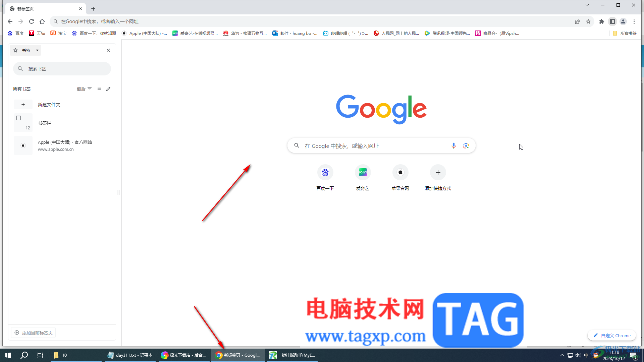Switch to 极光下载站 taskbar window
644x362 pixels.
pos(183,355)
